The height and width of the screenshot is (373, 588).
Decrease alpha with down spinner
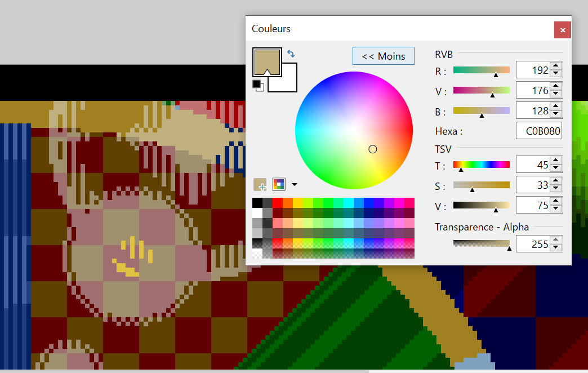pos(556,248)
